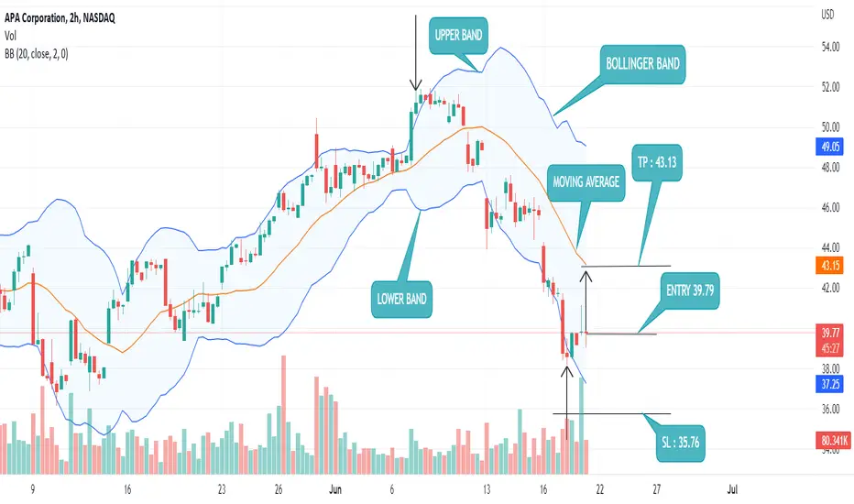Click the down arrow marking the top candle
This screenshot has width=854, height=504.
(x=416, y=53)
